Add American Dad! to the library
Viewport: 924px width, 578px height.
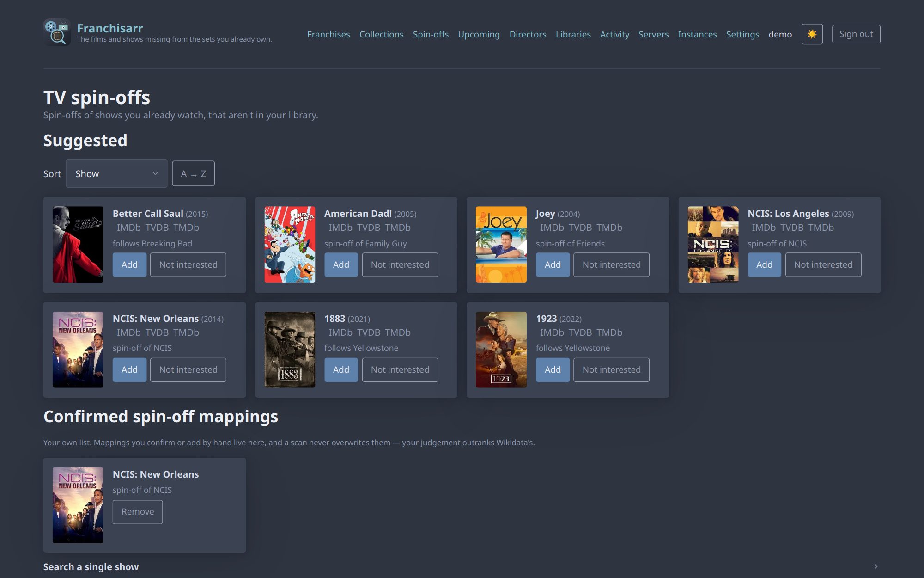coord(341,264)
